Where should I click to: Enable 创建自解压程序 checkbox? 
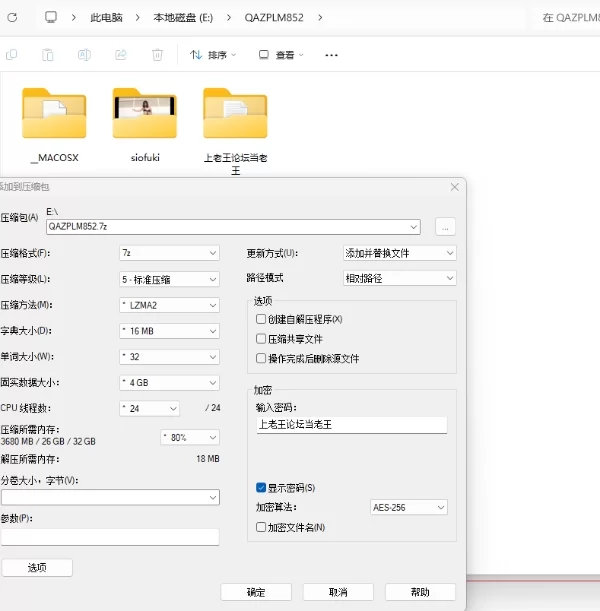pos(261,319)
